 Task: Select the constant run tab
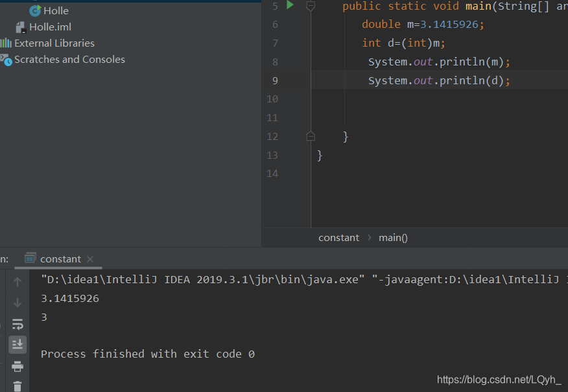point(60,259)
